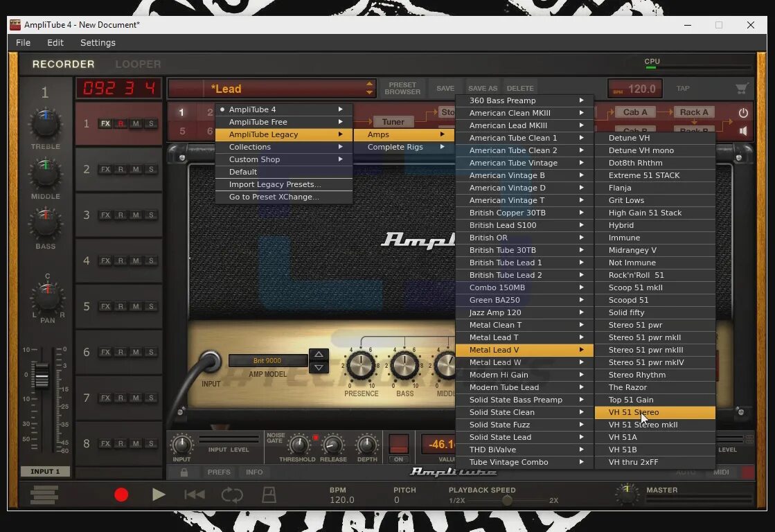Toggle the metronome icon

pos(269,495)
